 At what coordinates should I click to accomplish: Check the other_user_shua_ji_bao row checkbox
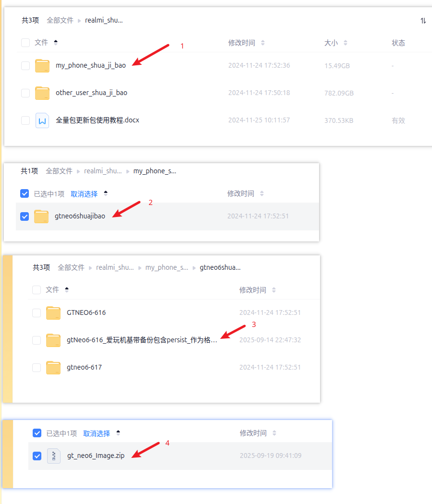click(x=25, y=93)
